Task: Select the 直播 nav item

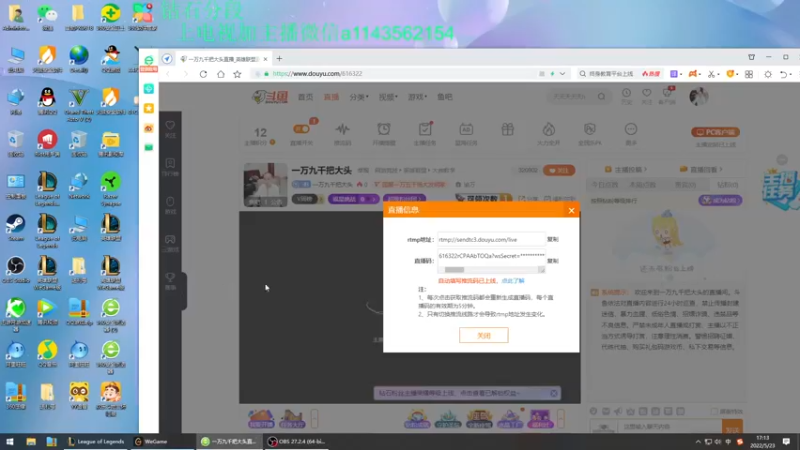Action: click(x=331, y=97)
